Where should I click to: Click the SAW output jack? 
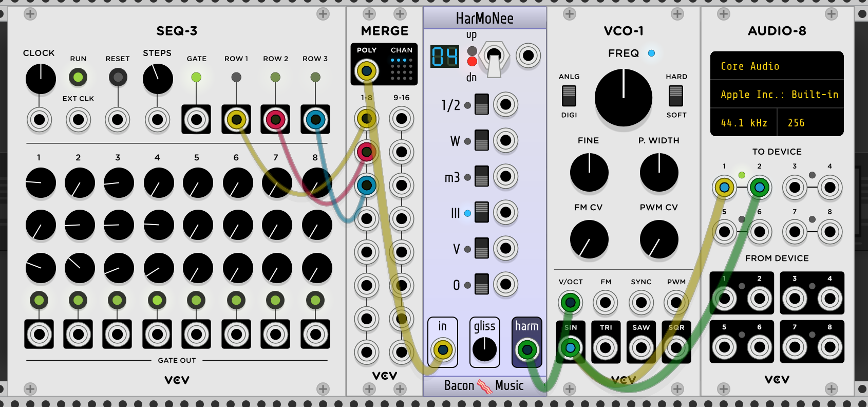tap(641, 348)
